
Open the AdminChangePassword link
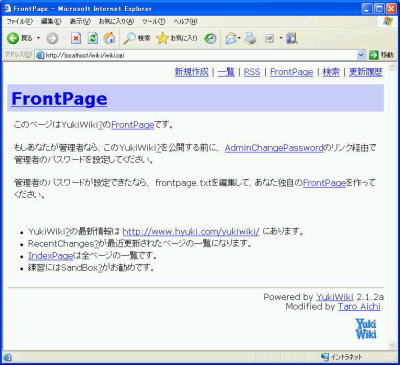tap(274, 148)
